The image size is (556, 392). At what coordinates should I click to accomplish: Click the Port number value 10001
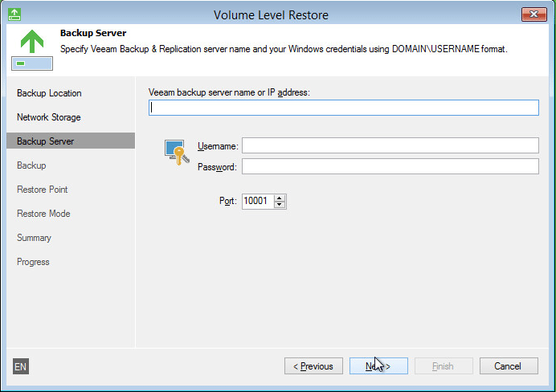257,201
